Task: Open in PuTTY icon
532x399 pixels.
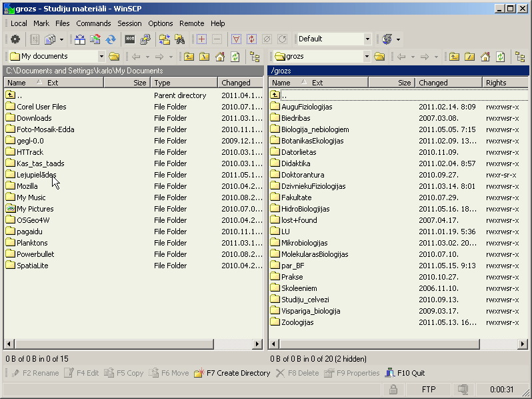Action: [x=145, y=39]
